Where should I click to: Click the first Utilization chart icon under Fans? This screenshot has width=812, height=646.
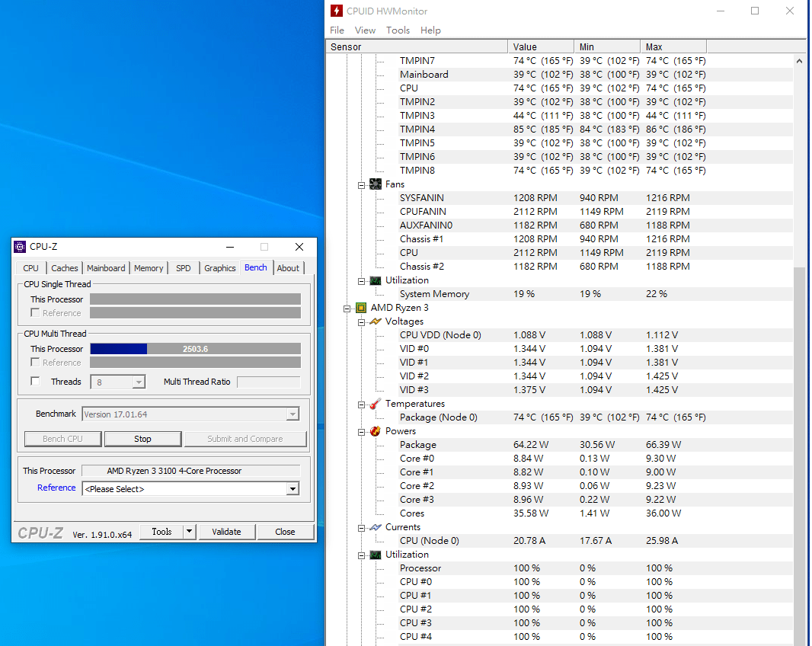(376, 281)
